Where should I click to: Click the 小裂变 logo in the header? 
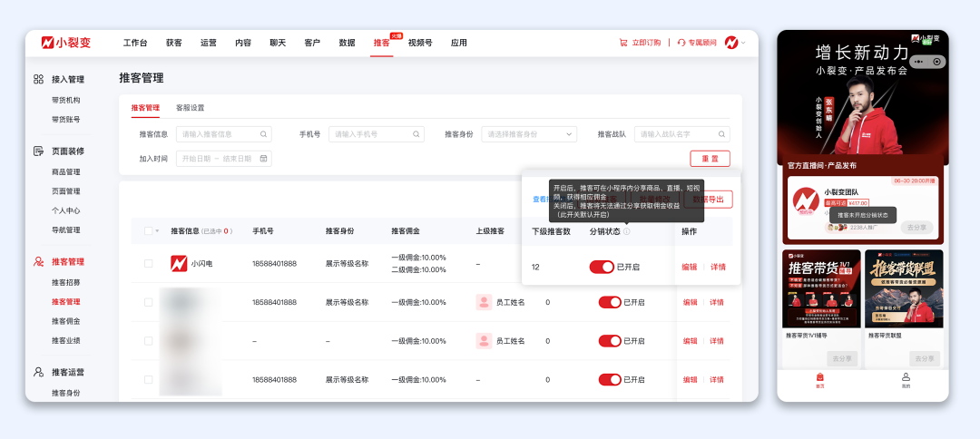[x=65, y=43]
